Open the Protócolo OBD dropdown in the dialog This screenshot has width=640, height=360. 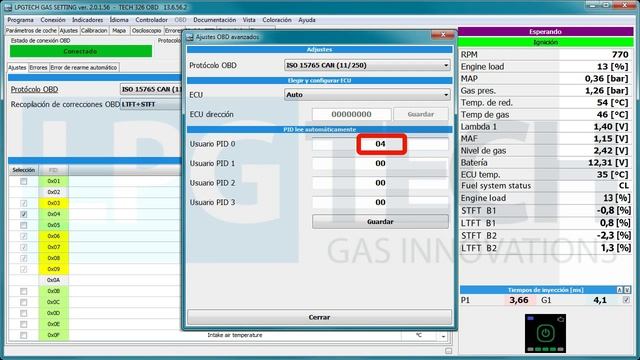(x=367, y=65)
